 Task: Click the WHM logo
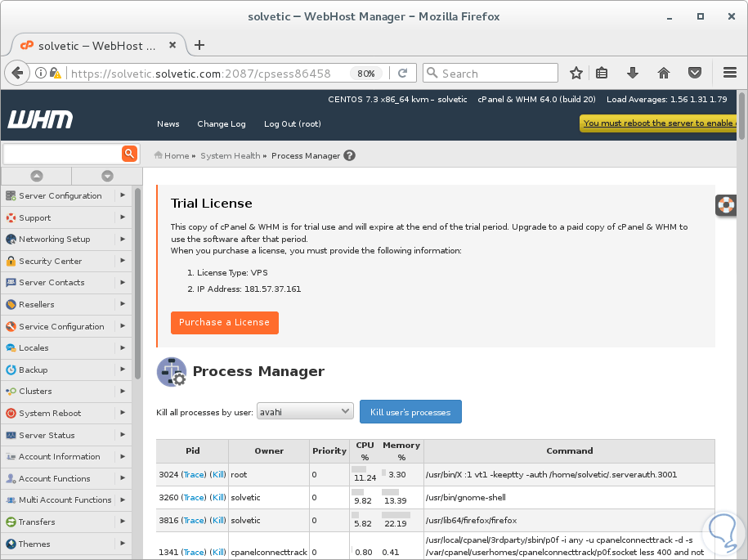tap(41, 119)
